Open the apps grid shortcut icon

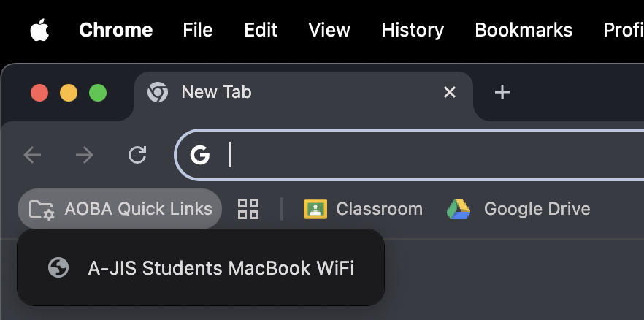click(x=248, y=209)
